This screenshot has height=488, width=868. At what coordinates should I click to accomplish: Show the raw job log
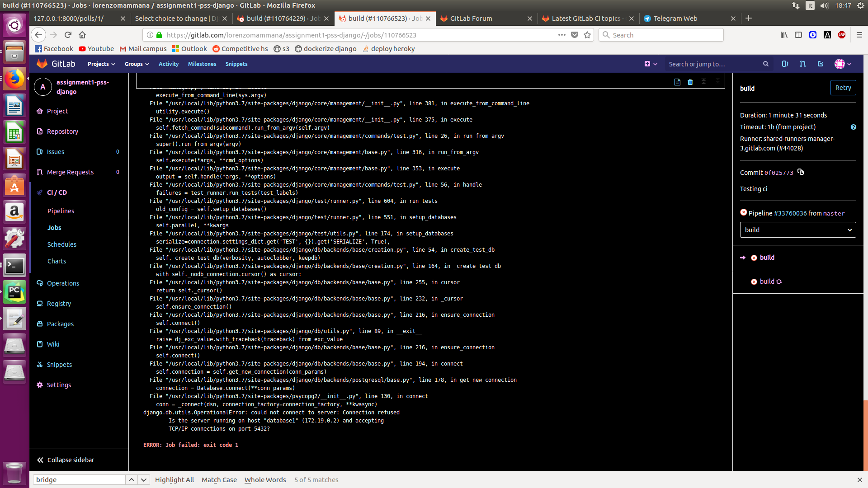point(677,82)
